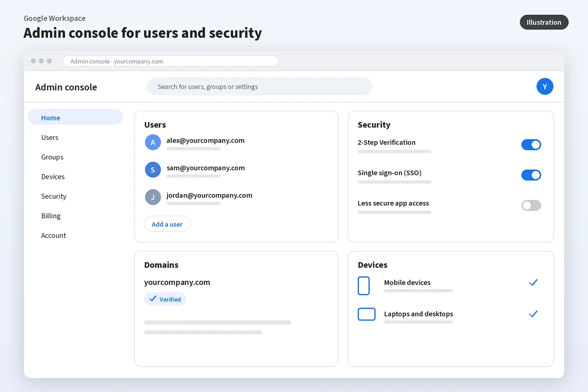The height and width of the screenshot is (392, 588).
Task: Open alex@yourcompany.com user entry
Action: point(205,140)
